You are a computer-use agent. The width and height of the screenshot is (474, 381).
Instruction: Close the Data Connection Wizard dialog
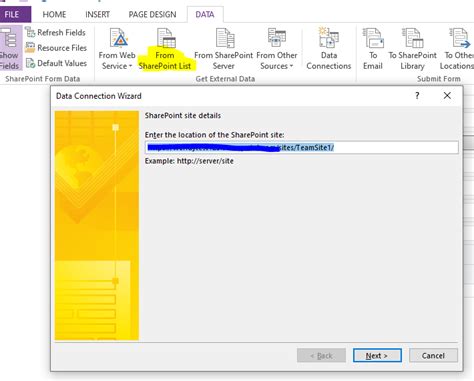click(447, 96)
